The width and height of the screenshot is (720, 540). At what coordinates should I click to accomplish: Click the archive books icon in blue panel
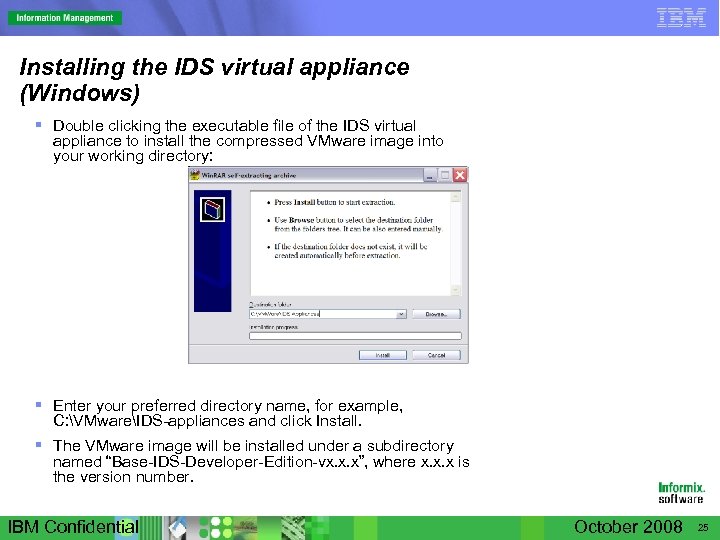(x=213, y=209)
